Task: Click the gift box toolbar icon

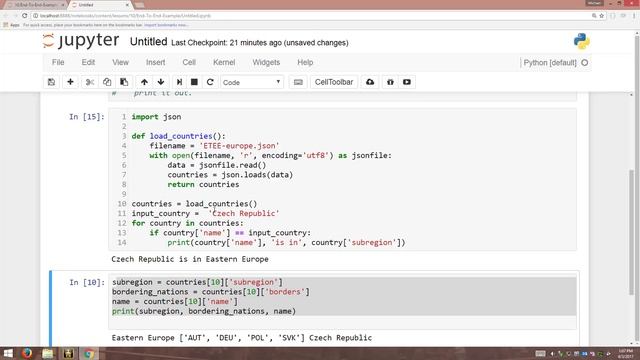Action: (390, 82)
